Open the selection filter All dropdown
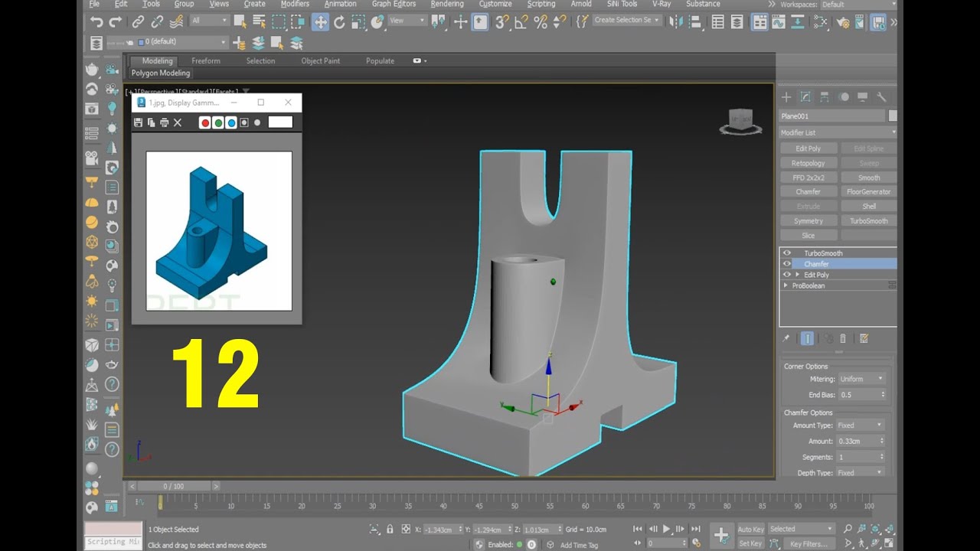980x551 pixels. [209, 21]
